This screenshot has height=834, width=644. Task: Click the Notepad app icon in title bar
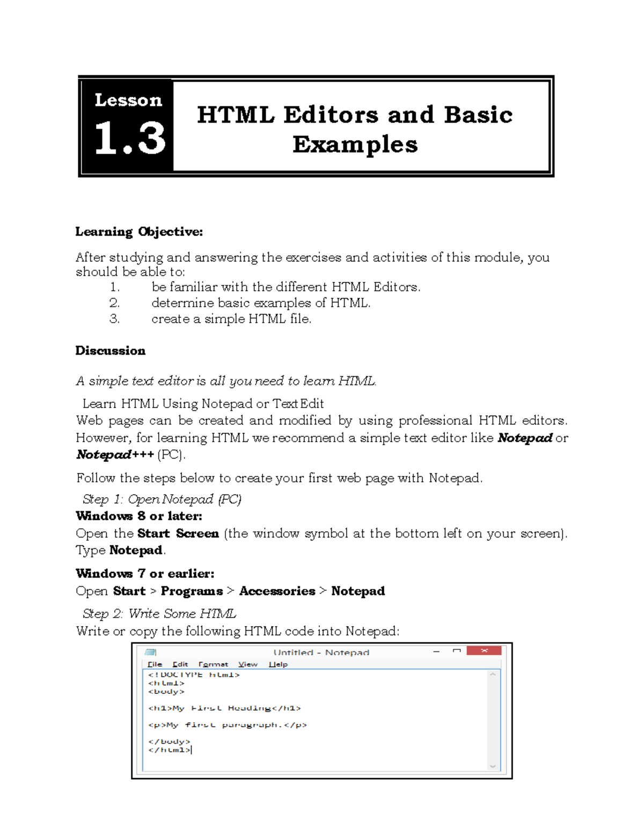150,652
